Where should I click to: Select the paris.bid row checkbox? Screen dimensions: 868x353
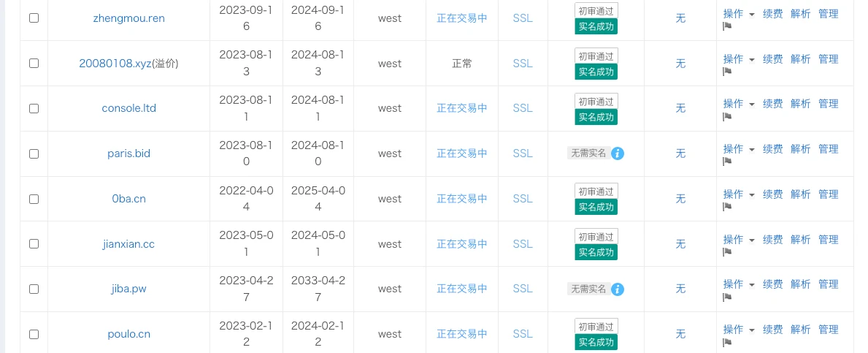pyautogui.click(x=34, y=153)
